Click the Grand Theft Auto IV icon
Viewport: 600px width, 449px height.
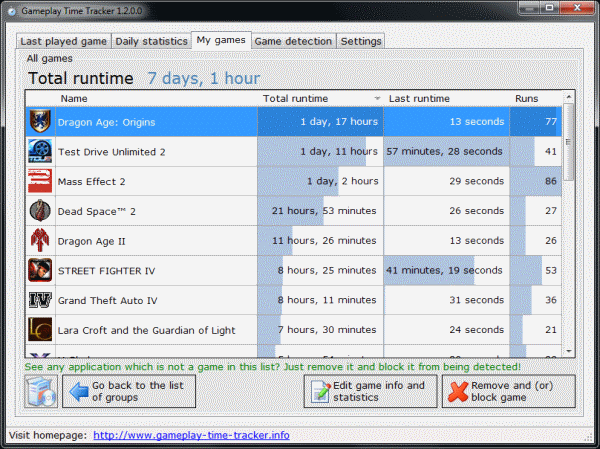point(40,300)
